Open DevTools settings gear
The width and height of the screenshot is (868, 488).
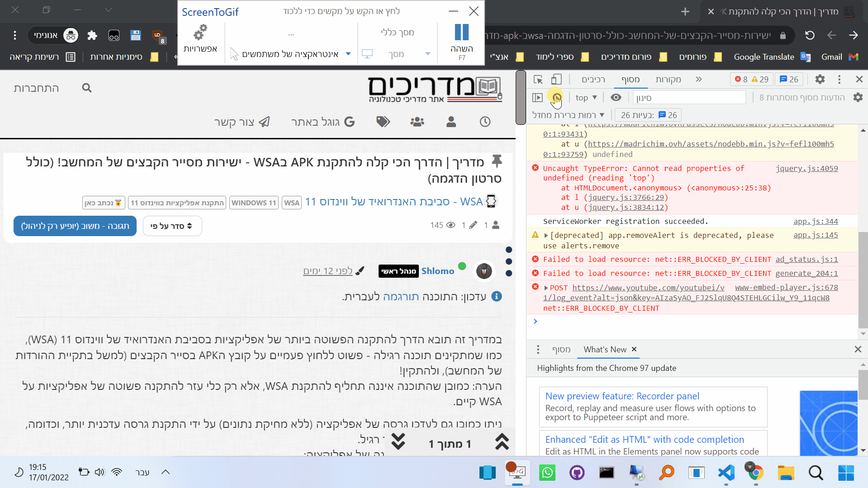[820, 79]
